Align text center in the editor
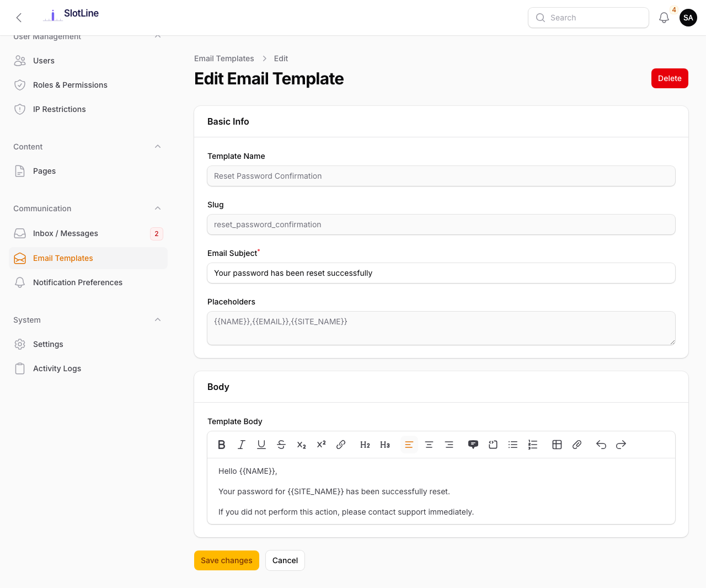Viewport: 706px width, 588px height. (429, 445)
